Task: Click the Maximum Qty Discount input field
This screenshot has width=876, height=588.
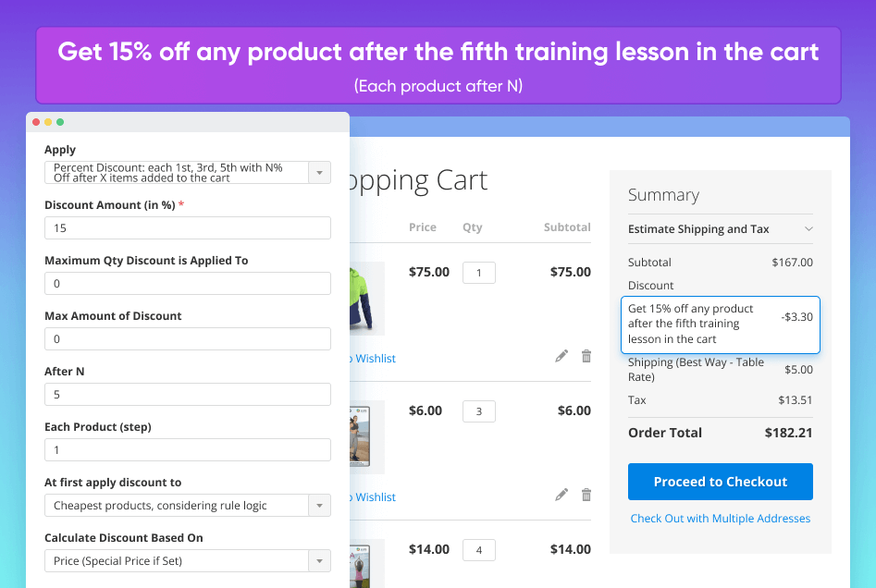Action: (187, 284)
